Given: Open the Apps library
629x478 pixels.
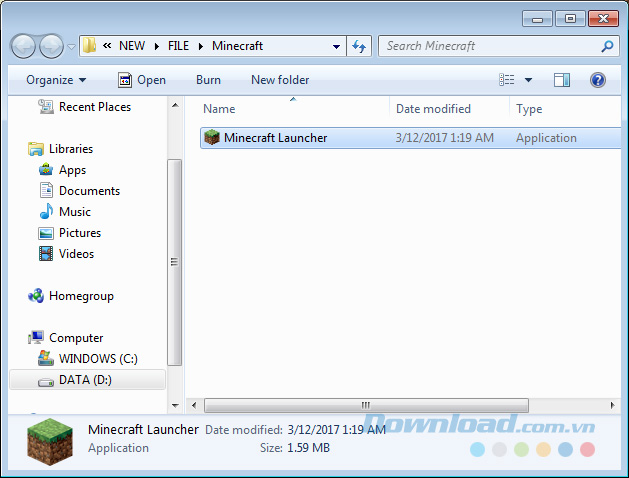Looking at the screenshot, I should 72,170.
